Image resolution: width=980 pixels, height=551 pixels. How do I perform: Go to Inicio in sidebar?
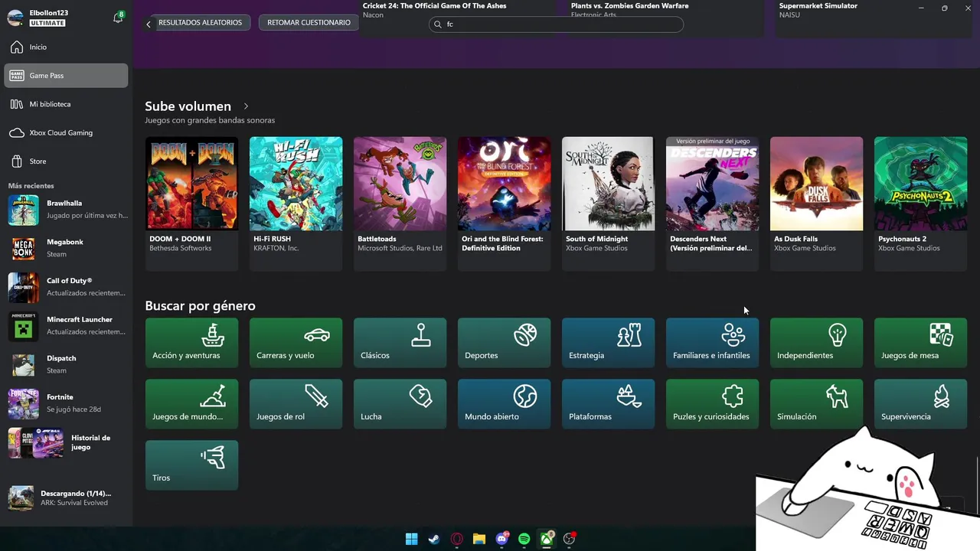(66, 47)
